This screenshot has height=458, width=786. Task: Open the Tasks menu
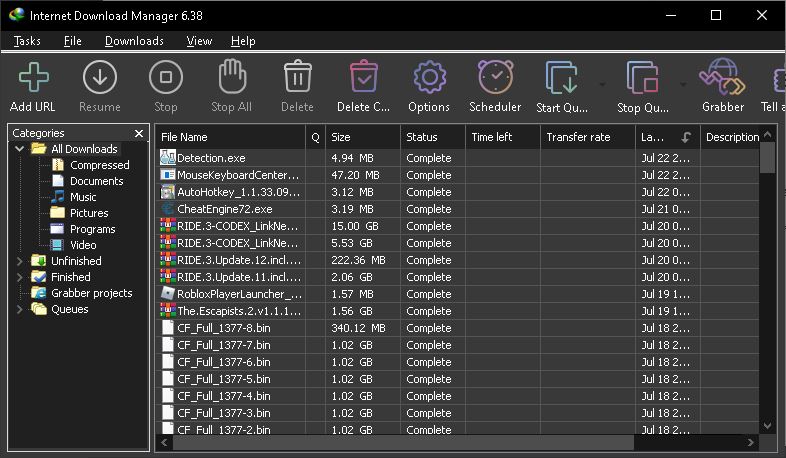[27, 41]
